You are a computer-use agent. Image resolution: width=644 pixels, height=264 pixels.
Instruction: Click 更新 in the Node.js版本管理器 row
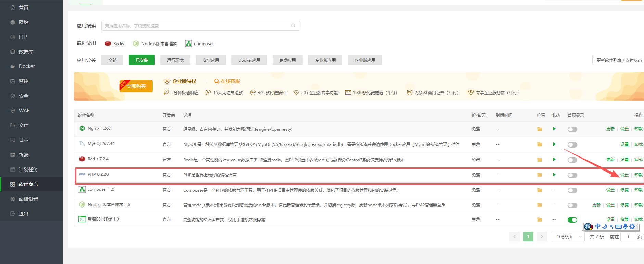coord(596,205)
